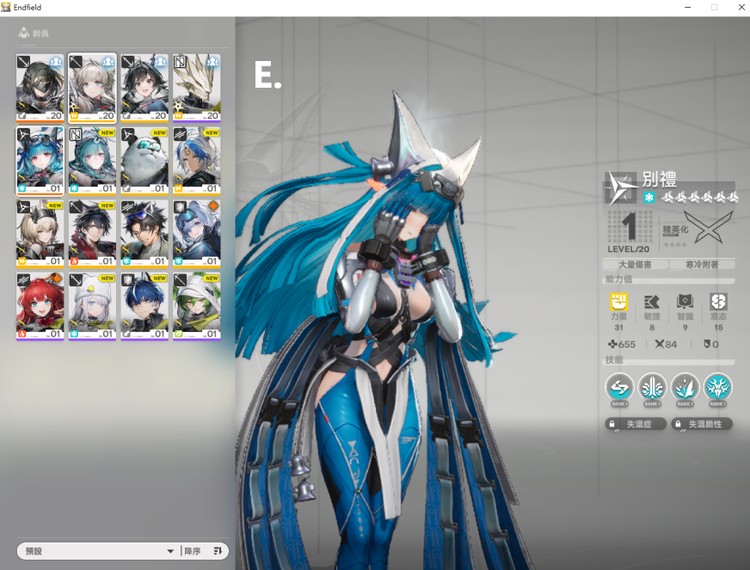Click the first skill icon with RANK 1
The image size is (750, 570).
(x=619, y=388)
